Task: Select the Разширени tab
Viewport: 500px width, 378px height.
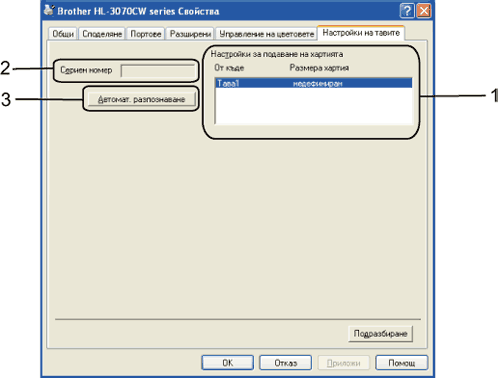Action: [190, 34]
